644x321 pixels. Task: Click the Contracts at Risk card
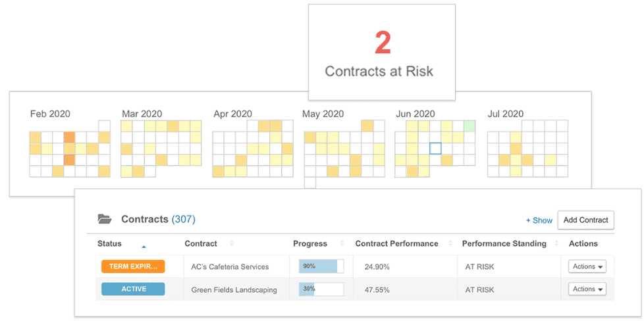point(382,53)
